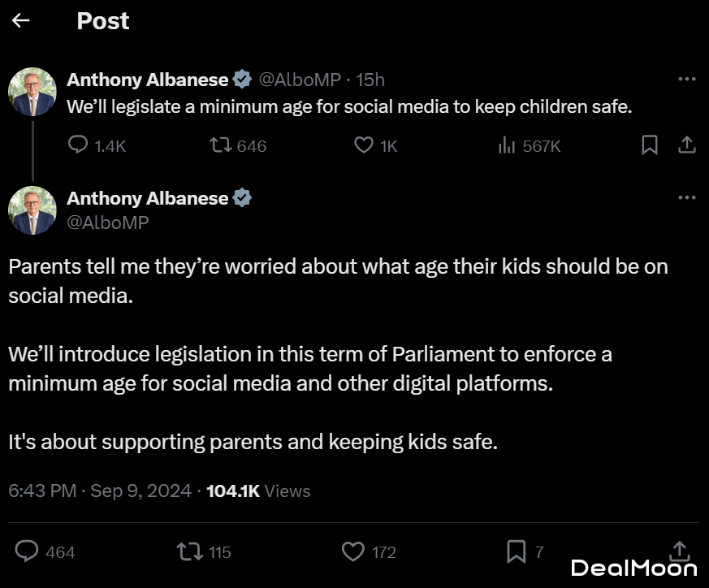This screenshot has width=709, height=588.
Task: Click the 15h timestamp on top post
Action: [x=370, y=80]
